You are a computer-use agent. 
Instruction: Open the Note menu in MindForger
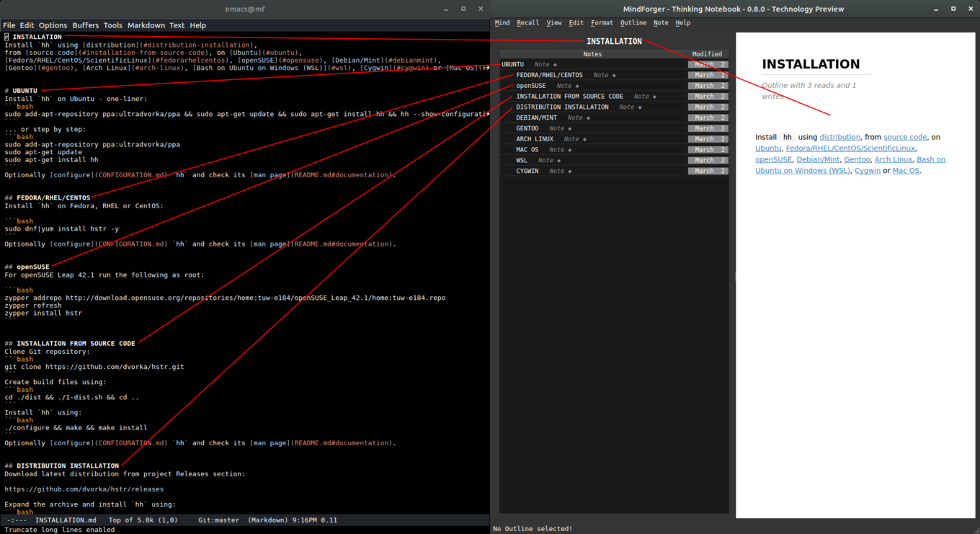(661, 23)
